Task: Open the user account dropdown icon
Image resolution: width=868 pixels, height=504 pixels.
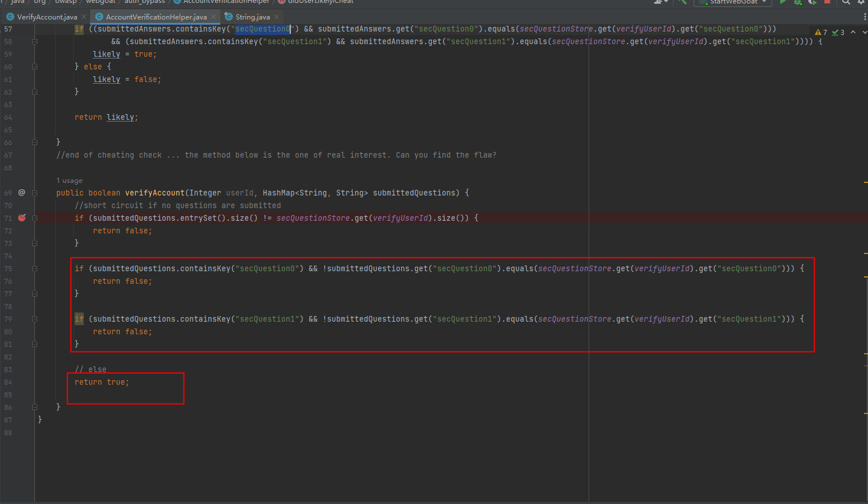Action: 661,2
